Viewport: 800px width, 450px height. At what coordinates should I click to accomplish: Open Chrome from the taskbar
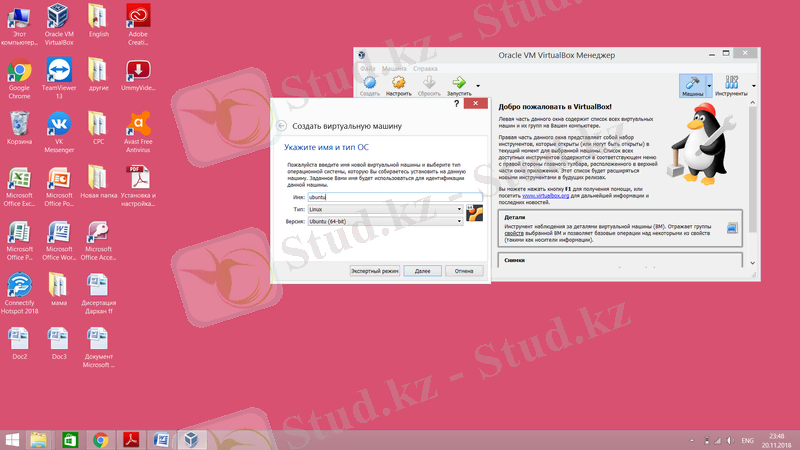coord(101,440)
